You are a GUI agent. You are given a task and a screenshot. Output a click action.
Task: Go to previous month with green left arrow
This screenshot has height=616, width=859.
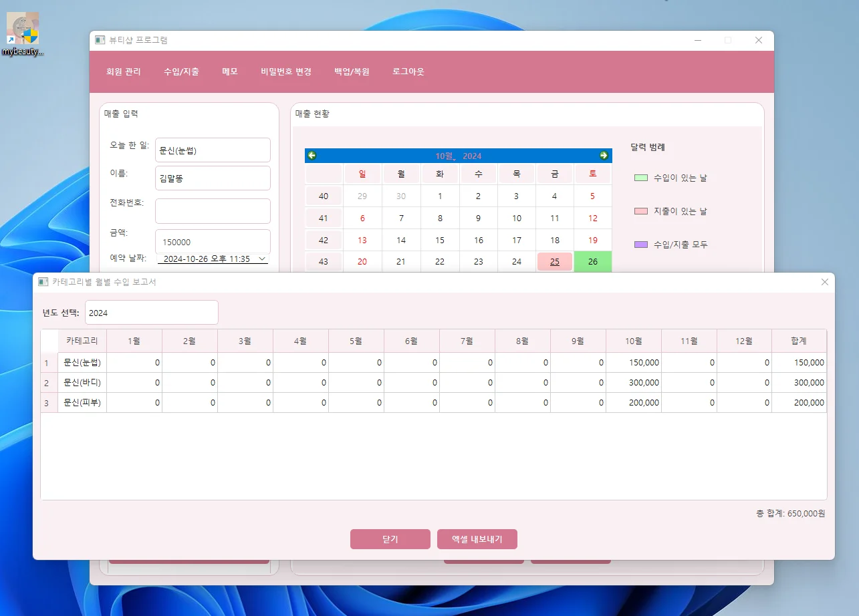(x=312, y=156)
